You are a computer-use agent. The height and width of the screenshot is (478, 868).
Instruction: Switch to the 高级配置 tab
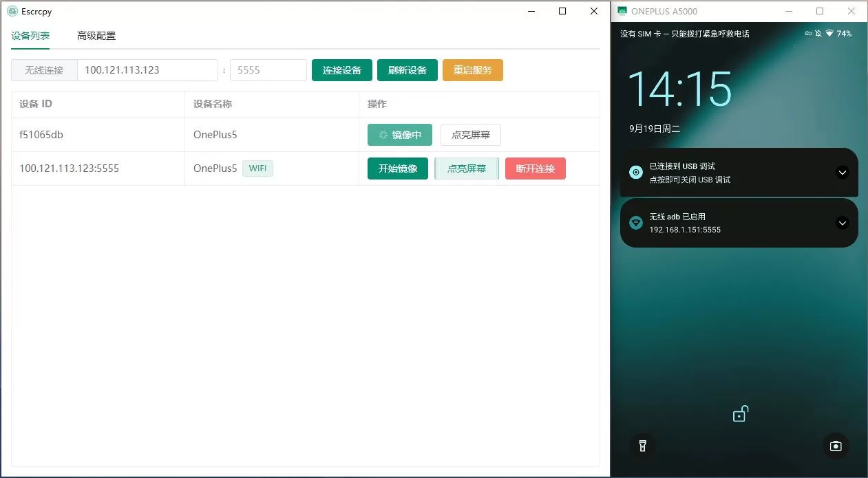(x=96, y=35)
